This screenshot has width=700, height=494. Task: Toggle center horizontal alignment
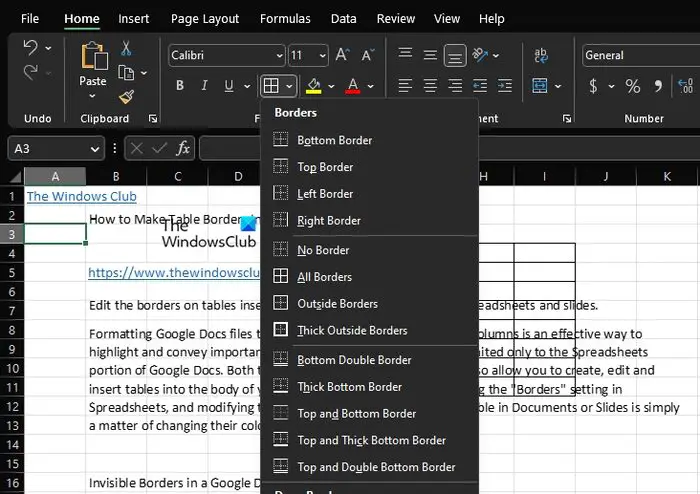pos(430,85)
